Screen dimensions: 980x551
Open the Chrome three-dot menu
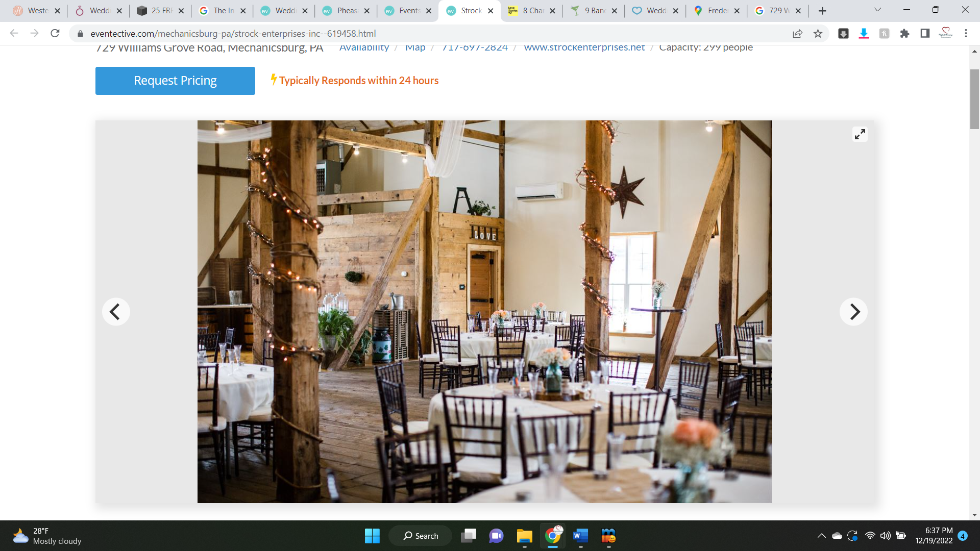(966, 34)
